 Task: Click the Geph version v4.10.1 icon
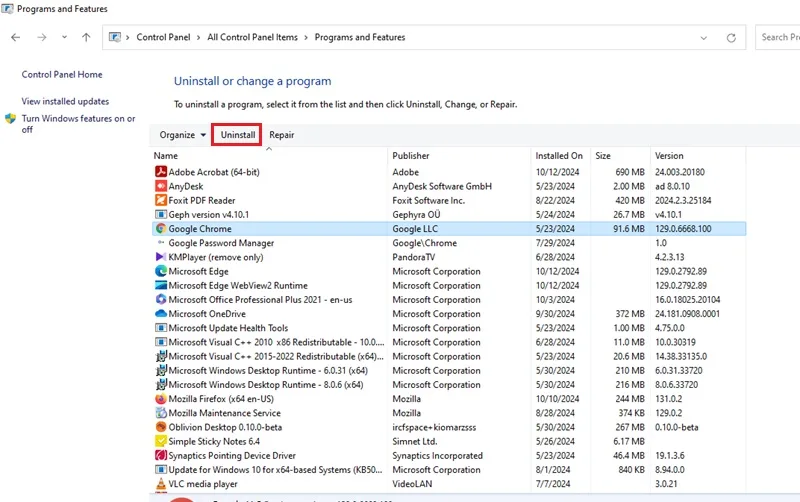pos(161,215)
